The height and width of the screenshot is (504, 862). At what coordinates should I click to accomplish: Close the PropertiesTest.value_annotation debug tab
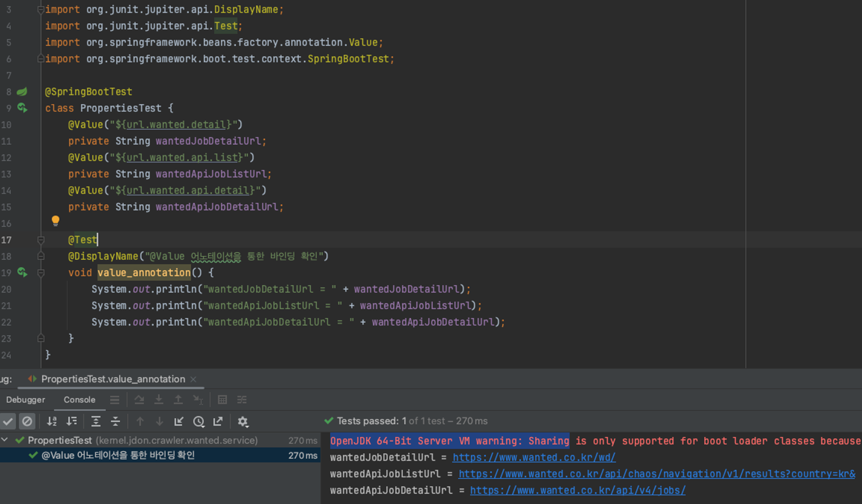[194, 379]
